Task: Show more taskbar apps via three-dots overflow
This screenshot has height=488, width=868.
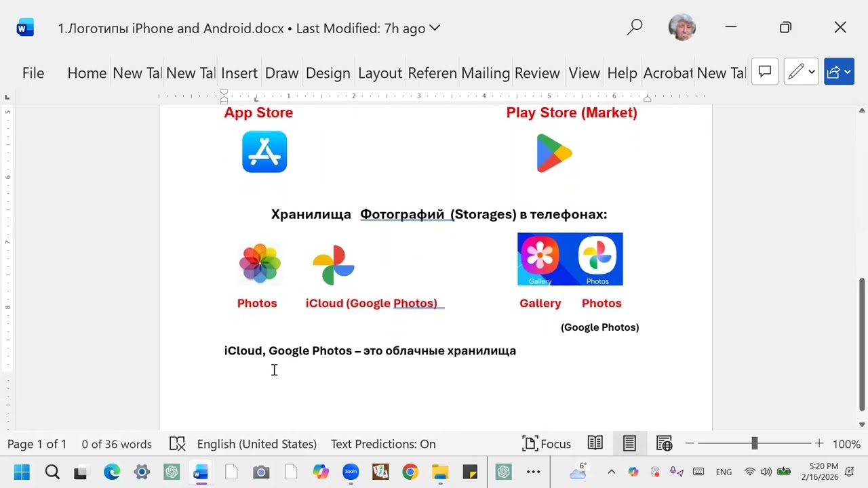Action: tap(533, 472)
